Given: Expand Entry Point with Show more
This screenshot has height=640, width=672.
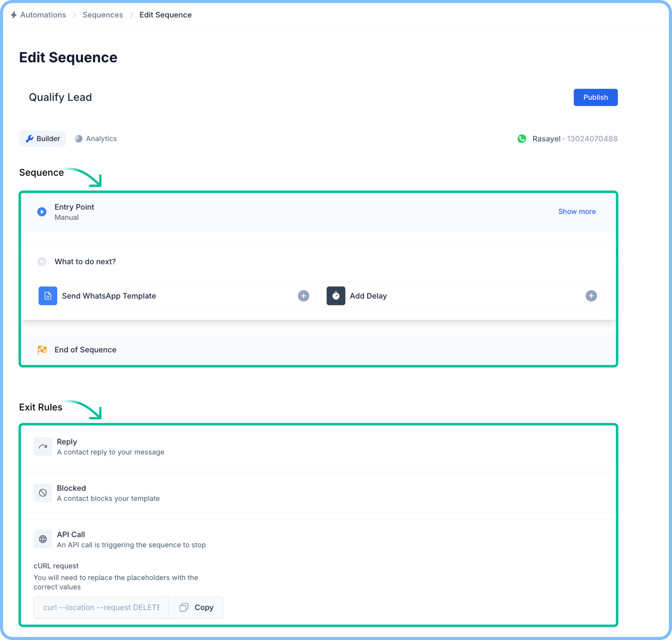Looking at the screenshot, I should pos(576,211).
